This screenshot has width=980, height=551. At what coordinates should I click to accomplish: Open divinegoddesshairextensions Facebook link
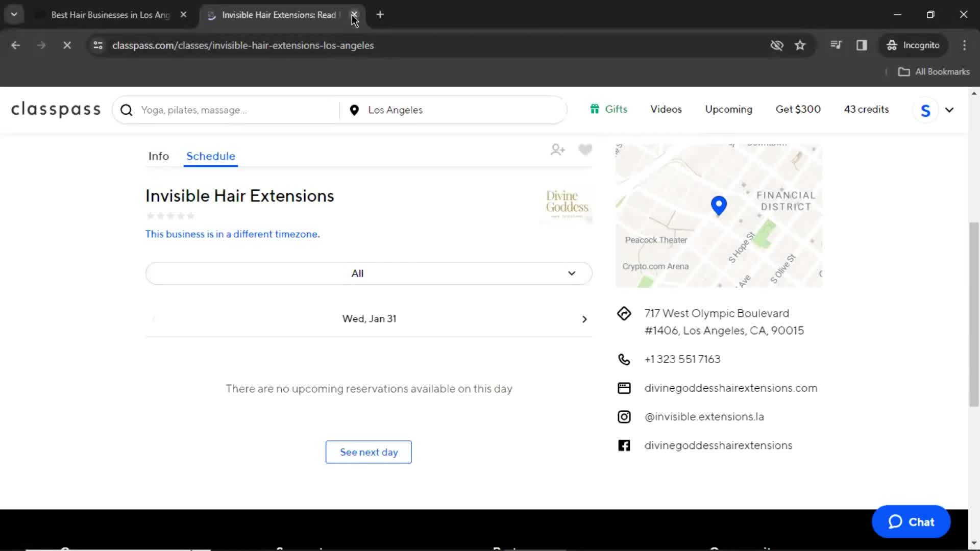(x=718, y=445)
